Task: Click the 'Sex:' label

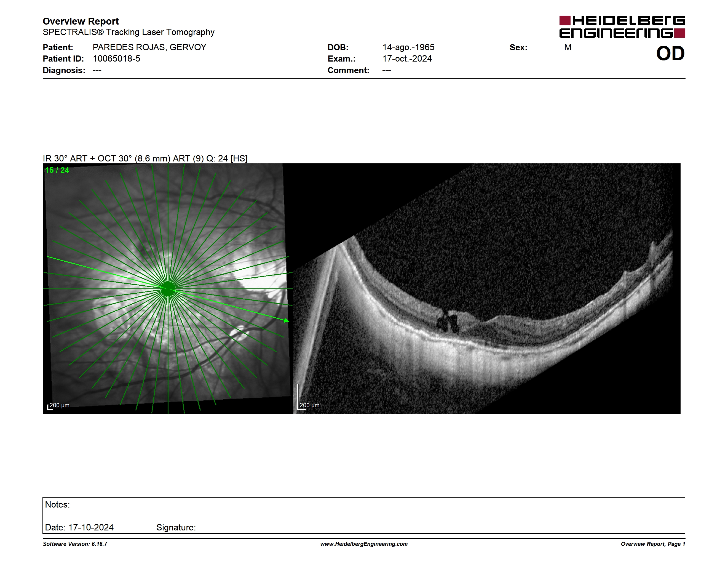Action: tap(518, 47)
